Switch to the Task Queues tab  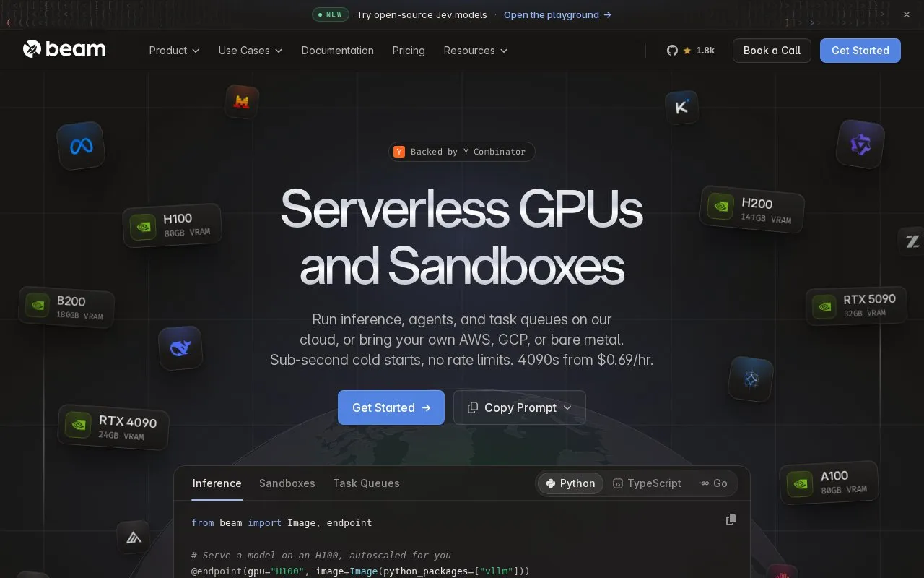(366, 483)
